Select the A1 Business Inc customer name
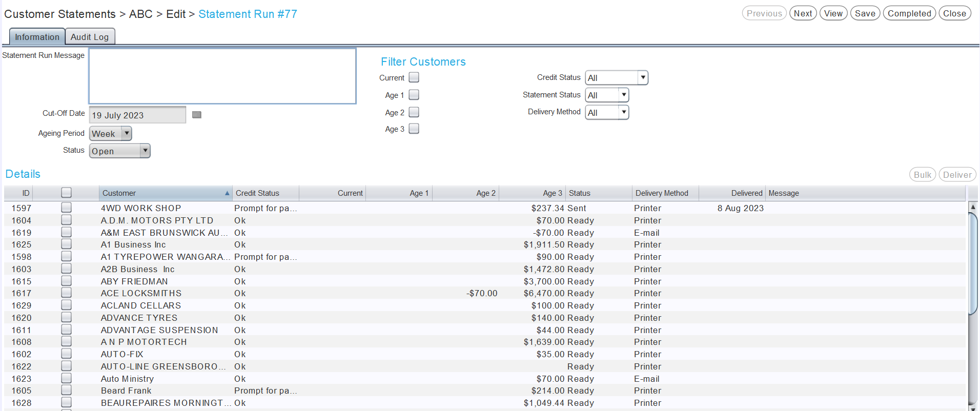This screenshot has width=980, height=411. click(x=133, y=244)
